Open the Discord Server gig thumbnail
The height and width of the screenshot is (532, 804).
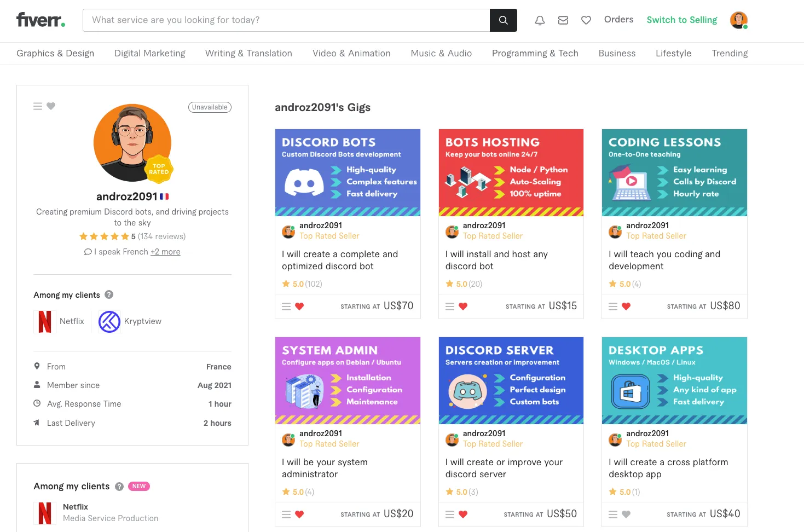click(511, 380)
